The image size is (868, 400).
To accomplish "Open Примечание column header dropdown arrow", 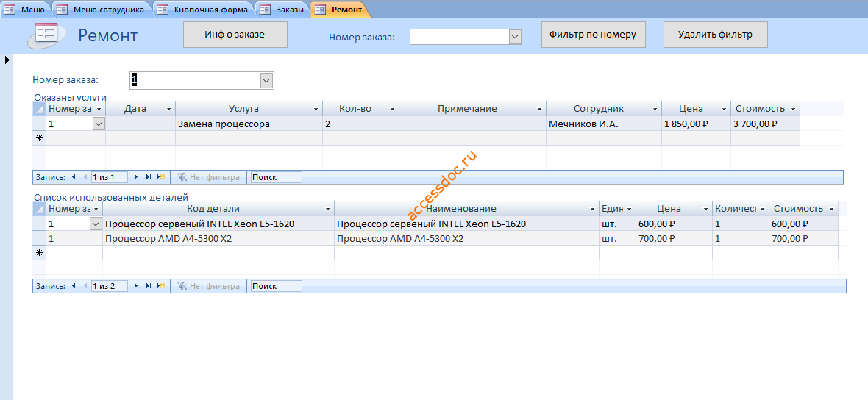I will [x=539, y=109].
